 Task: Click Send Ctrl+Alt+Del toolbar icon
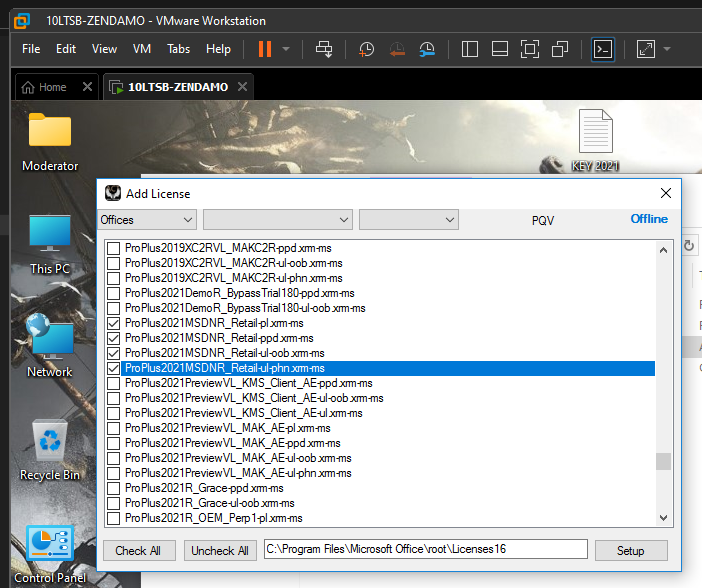pyautogui.click(x=324, y=49)
